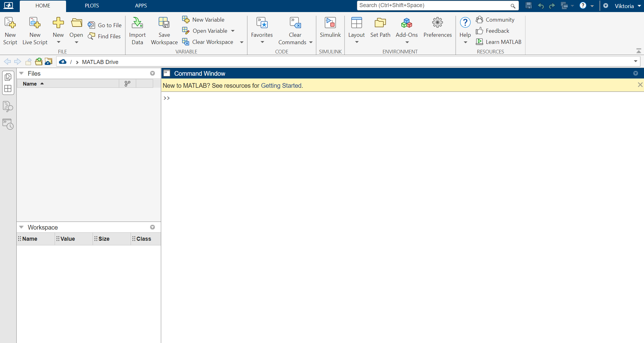
Task: Click Open Variable
Action: pos(205,31)
